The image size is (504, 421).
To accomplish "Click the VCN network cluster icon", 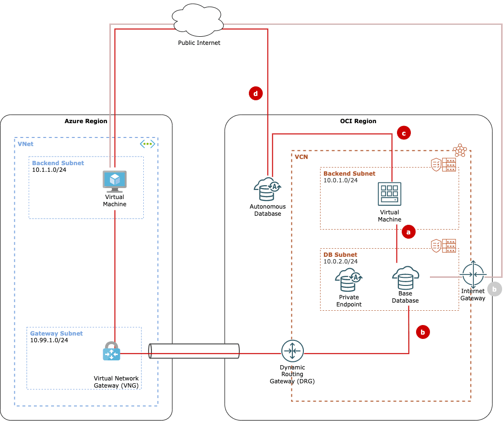I will (460, 150).
